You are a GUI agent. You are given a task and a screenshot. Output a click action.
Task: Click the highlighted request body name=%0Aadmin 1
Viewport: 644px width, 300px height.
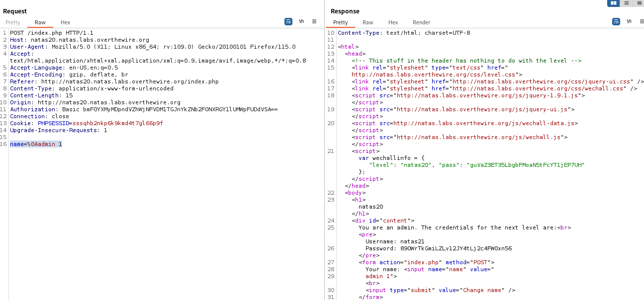point(36,144)
